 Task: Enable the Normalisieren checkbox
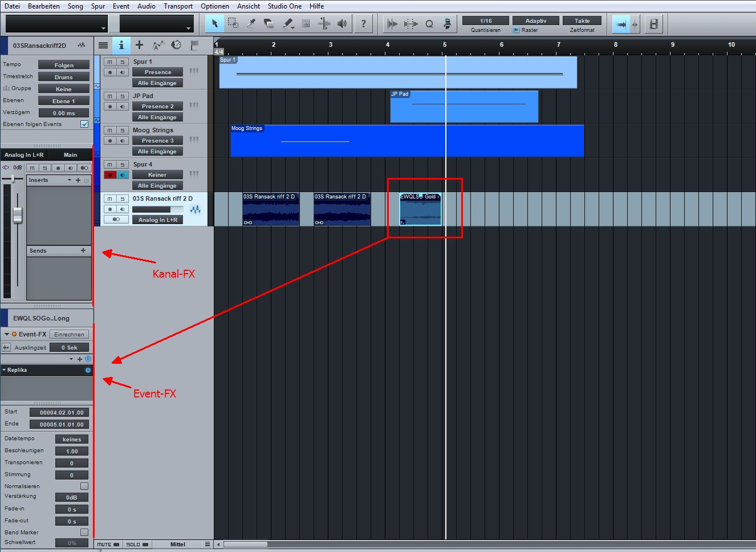pos(84,486)
